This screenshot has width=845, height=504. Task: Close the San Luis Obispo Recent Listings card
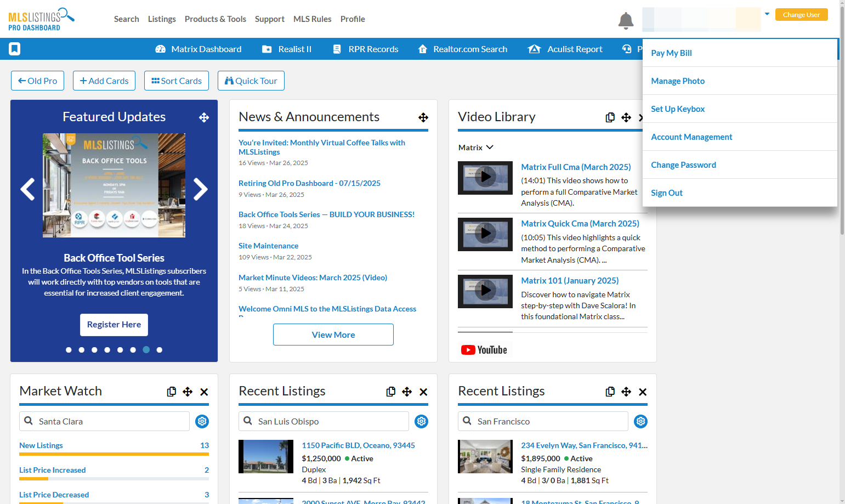pyautogui.click(x=423, y=392)
